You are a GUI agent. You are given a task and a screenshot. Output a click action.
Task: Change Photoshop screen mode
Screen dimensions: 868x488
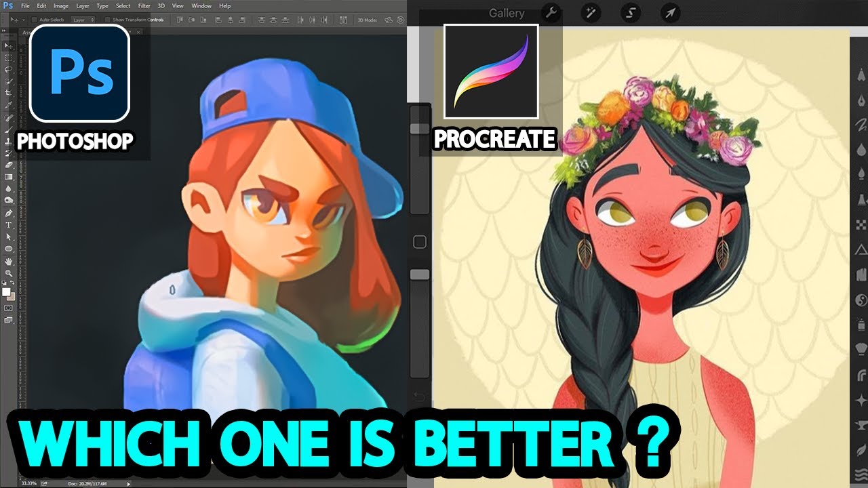point(9,319)
